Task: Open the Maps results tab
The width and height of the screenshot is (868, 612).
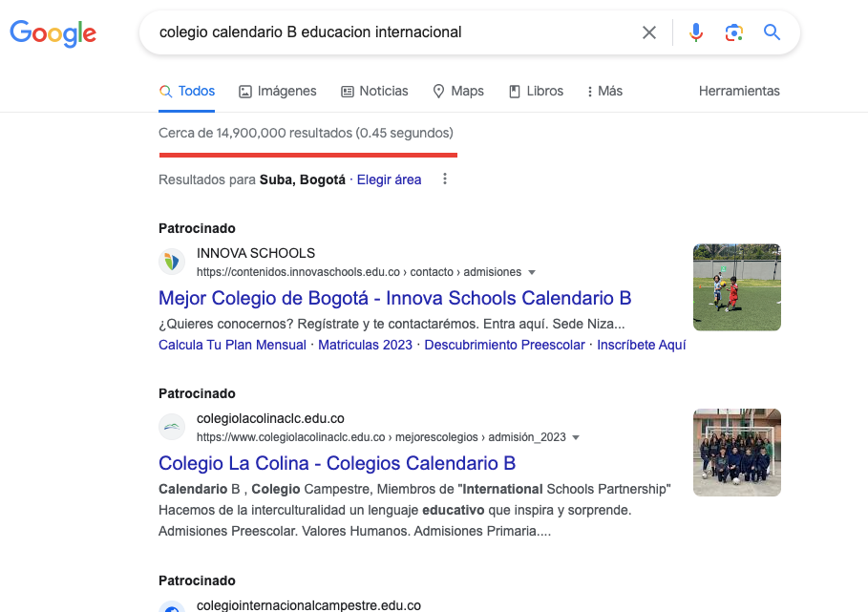Action: 457,92
